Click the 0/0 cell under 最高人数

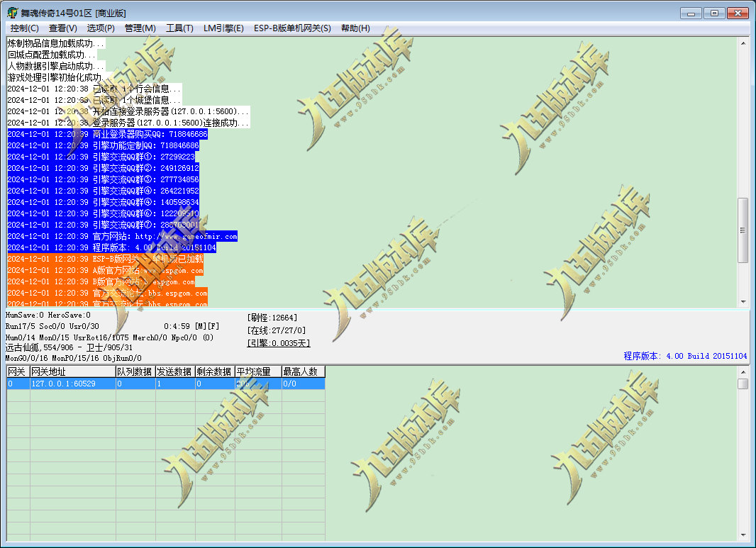pyautogui.click(x=304, y=384)
